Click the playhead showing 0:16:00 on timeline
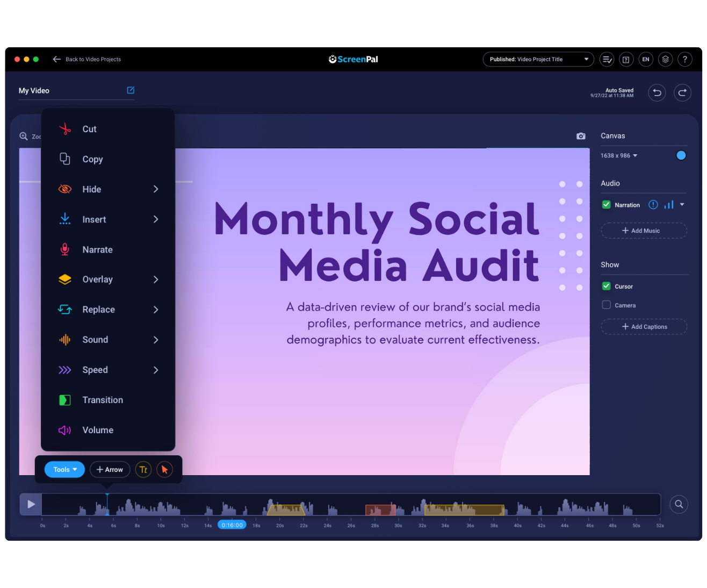 pos(232,525)
